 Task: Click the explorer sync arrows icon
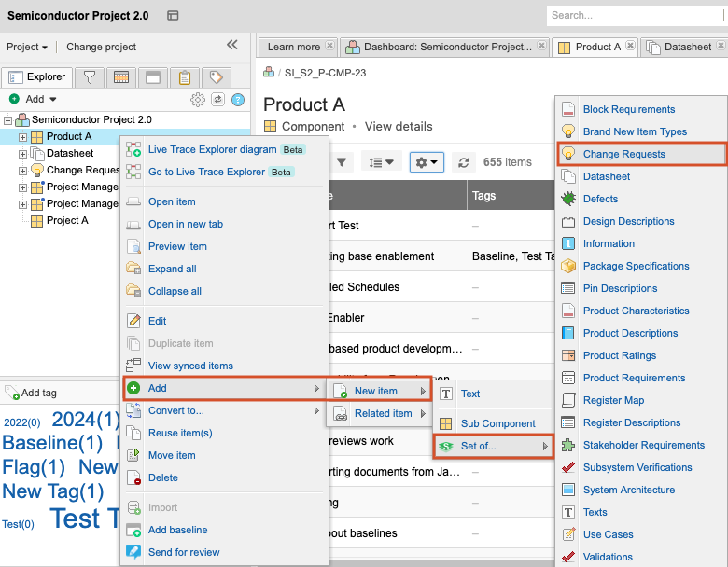coord(218,99)
